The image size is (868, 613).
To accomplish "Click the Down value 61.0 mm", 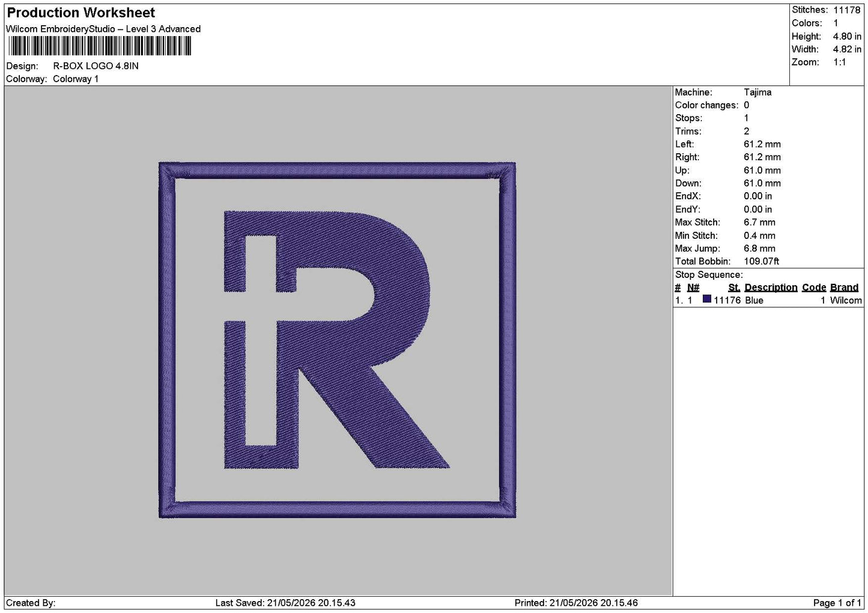I will click(762, 183).
